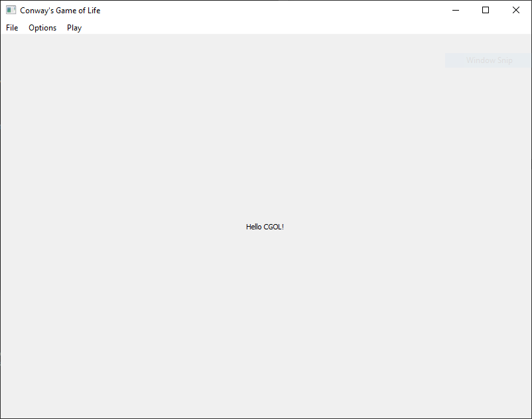Click the app icon in the title bar
532x419 pixels.
(x=11, y=11)
